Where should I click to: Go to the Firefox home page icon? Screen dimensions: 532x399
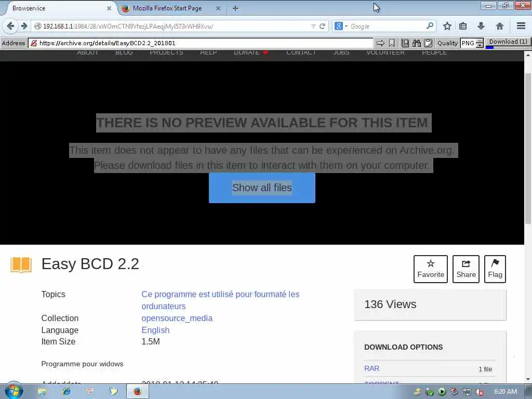499,26
